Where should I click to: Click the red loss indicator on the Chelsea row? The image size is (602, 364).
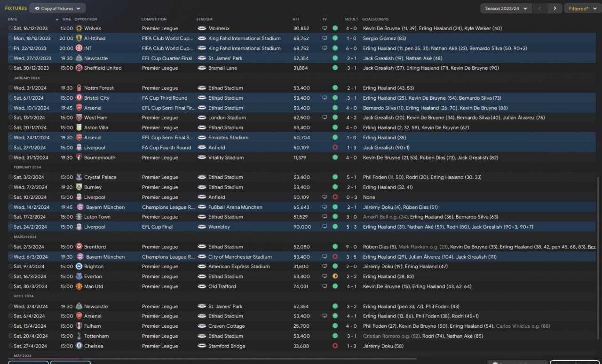335,346
